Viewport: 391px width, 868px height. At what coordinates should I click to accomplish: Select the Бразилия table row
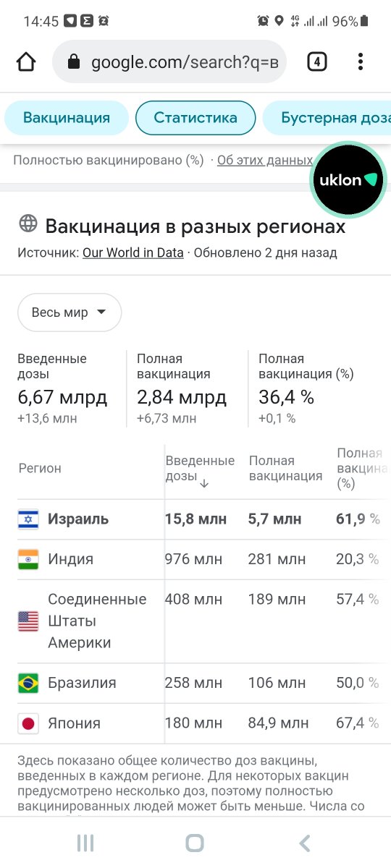pyautogui.click(x=195, y=683)
